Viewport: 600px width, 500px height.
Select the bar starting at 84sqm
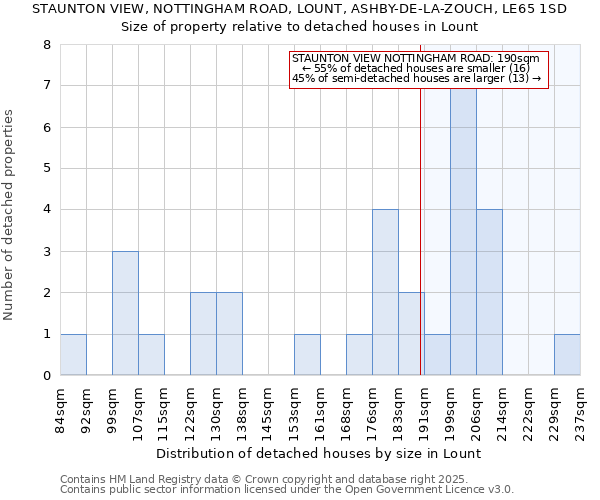[73, 355]
